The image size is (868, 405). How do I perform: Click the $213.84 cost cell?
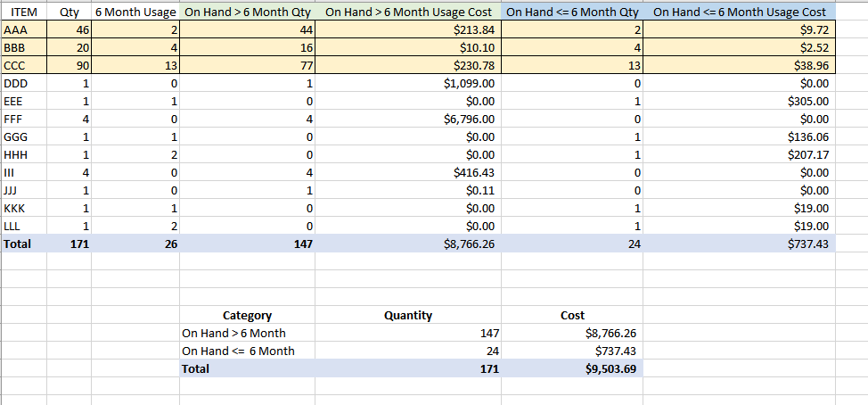click(408, 30)
